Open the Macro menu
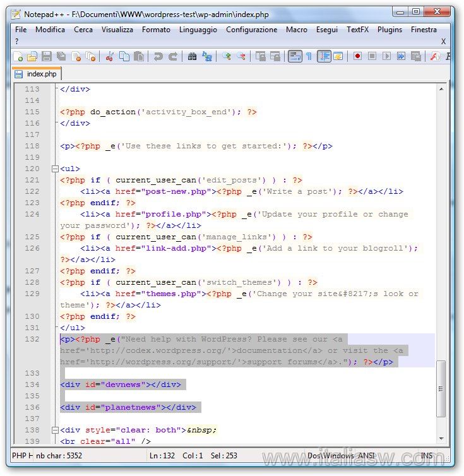The height and width of the screenshot is (476, 464). (297, 30)
